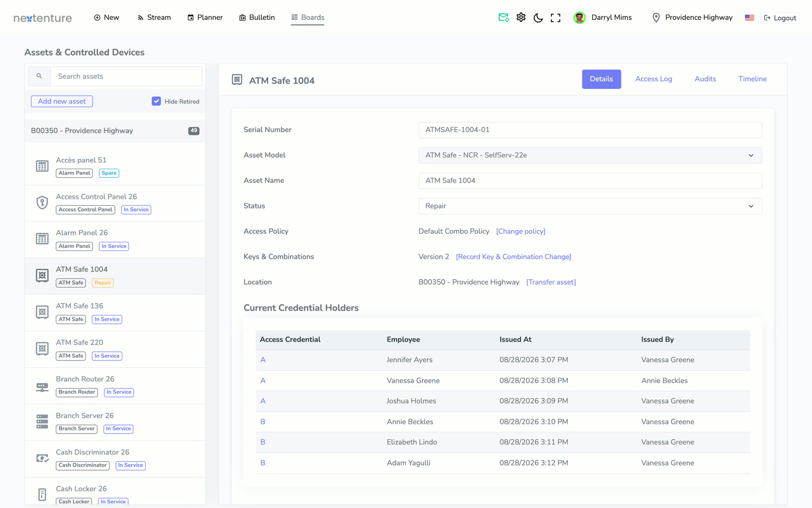This screenshot has width=812, height=508.
Task: Open the mail notifications icon
Action: pos(503,18)
